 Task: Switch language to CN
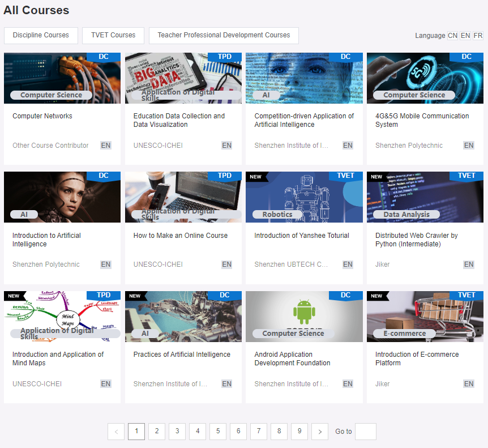[x=452, y=35]
